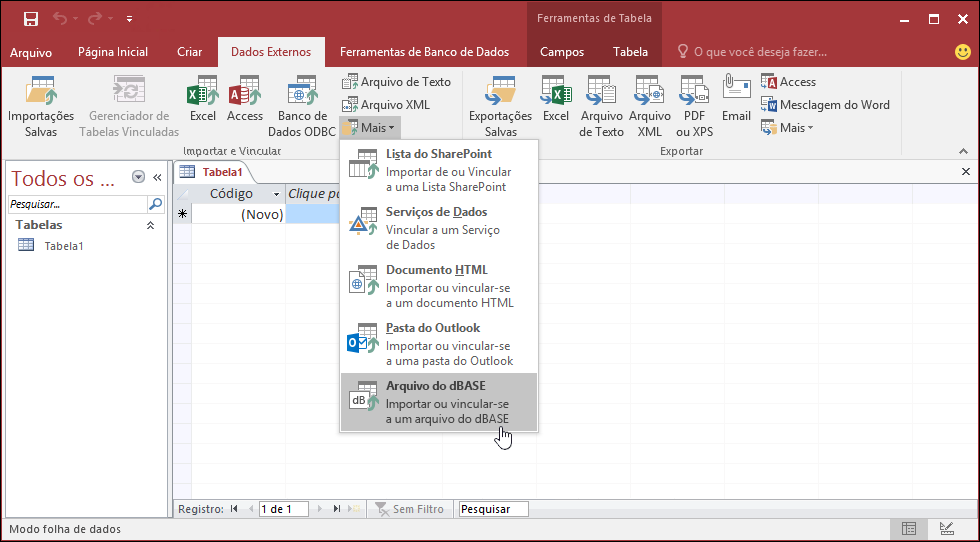Collapse the ribbon with the arrow
Image resolution: width=980 pixels, height=542 pixels.
pos(963,151)
